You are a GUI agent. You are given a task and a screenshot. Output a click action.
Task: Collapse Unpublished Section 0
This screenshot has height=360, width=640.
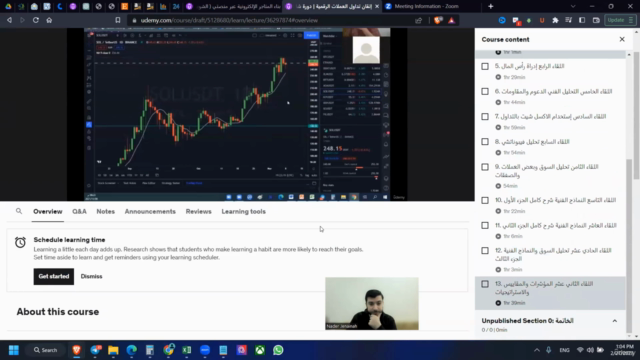point(614,321)
